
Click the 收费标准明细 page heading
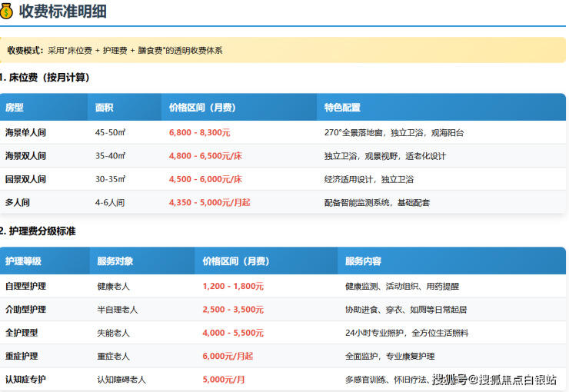tap(63, 11)
